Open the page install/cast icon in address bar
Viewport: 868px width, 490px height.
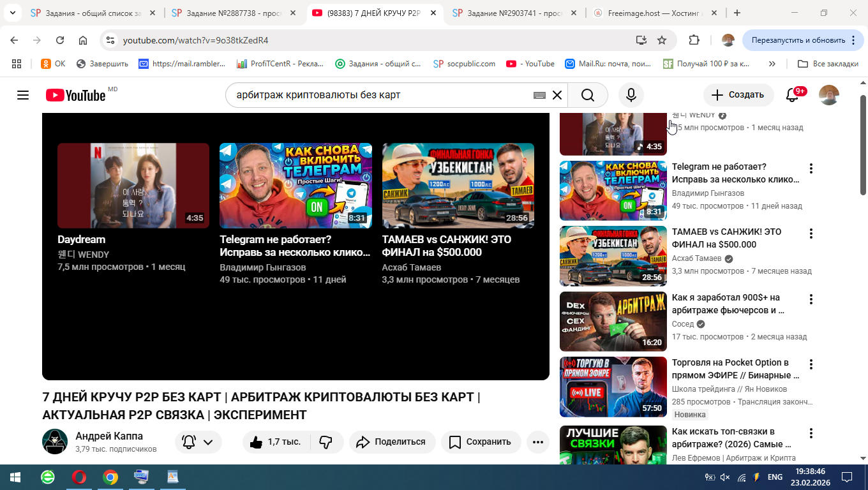(x=641, y=40)
